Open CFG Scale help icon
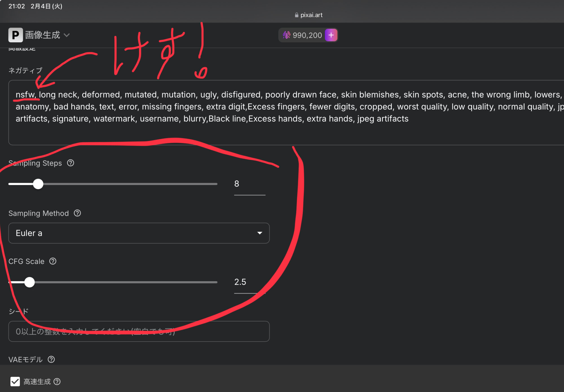 (x=53, y=261)
